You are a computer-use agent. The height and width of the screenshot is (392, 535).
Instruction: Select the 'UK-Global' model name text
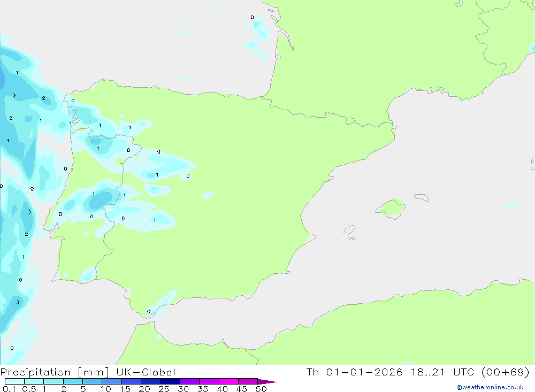146,372
